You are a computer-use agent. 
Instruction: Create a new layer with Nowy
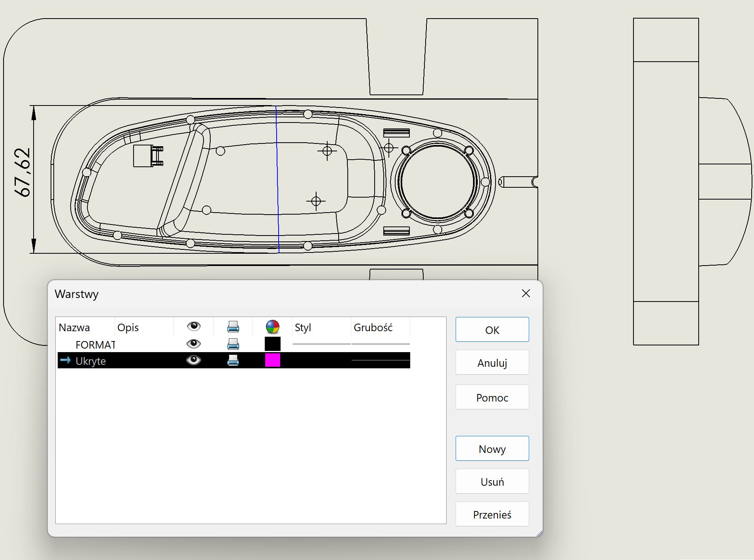(x=492, y=449)
